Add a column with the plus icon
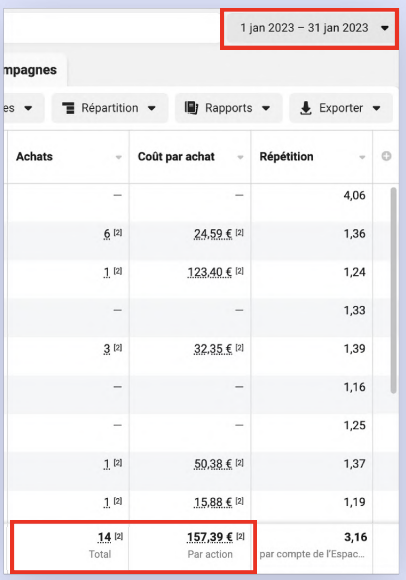The image size is (406, 580). point(386,156)
